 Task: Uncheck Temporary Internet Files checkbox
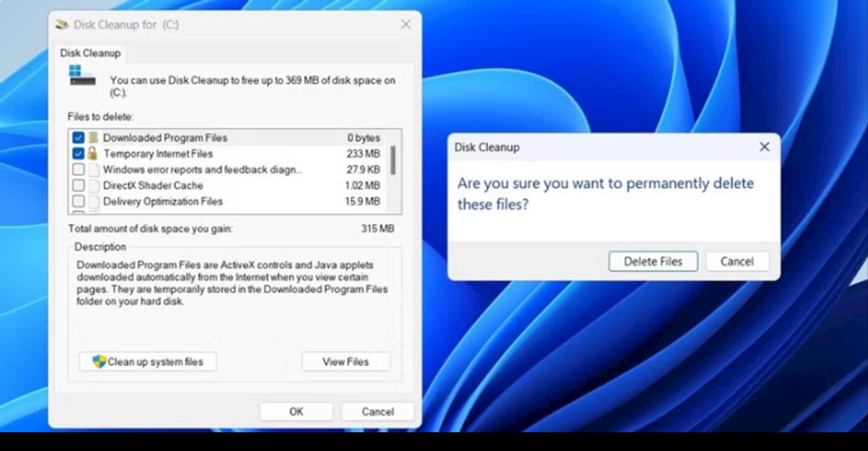point(78,154)
